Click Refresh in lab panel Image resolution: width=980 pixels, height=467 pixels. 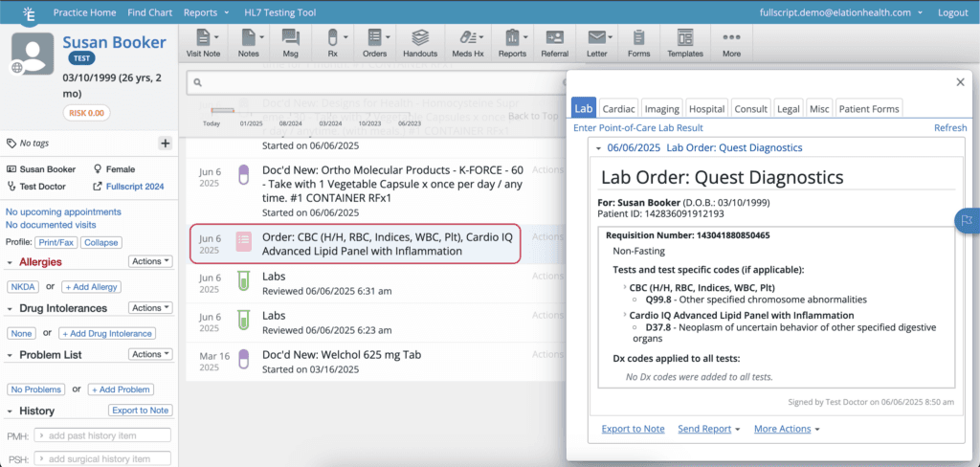pyautogui.click(x=950, y=127)
